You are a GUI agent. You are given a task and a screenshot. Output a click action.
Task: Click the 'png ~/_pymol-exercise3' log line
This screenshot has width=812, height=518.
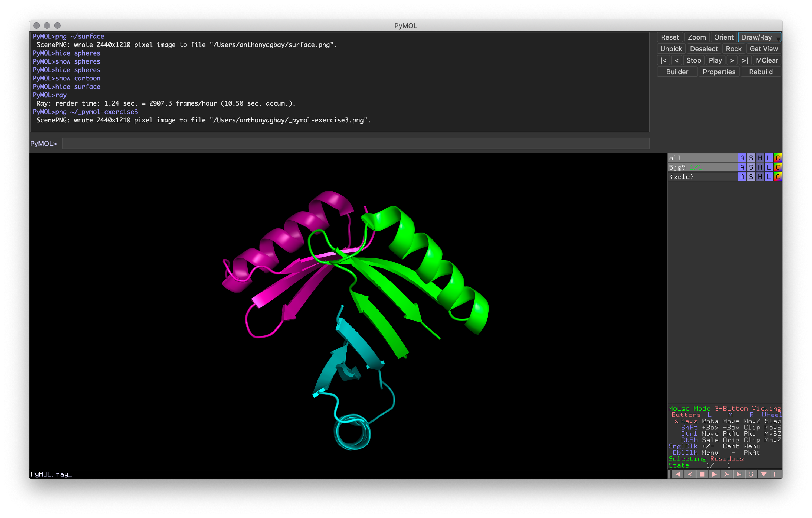[x=85, y=112]
